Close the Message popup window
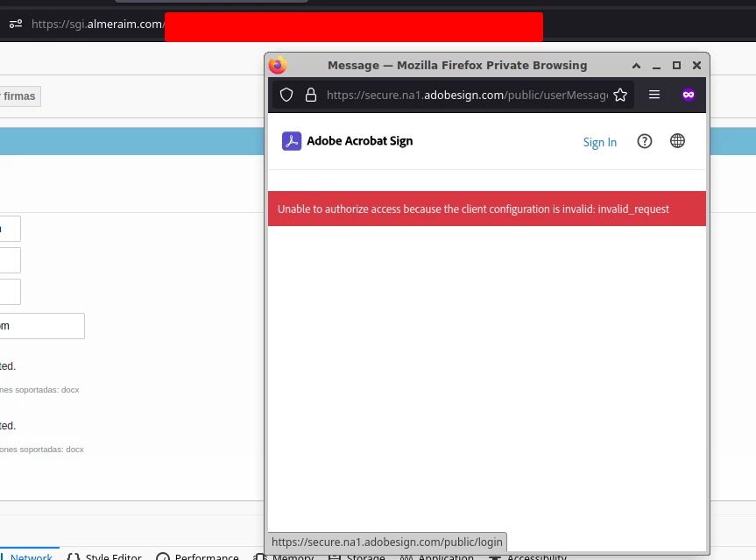Image resolution: width=756 pixels, height=560 pixels. click(x=696, y=65)
